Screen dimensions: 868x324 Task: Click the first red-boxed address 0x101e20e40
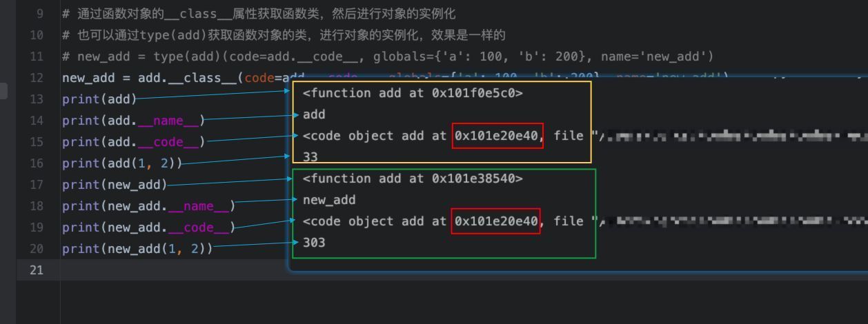pos(497,136)
